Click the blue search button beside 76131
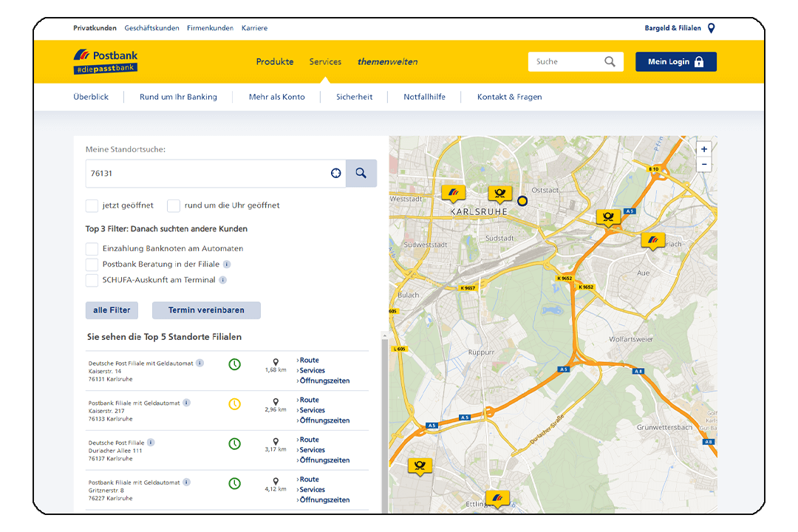The height and width of the screenshot is (532, 798). tap(361, 173)
